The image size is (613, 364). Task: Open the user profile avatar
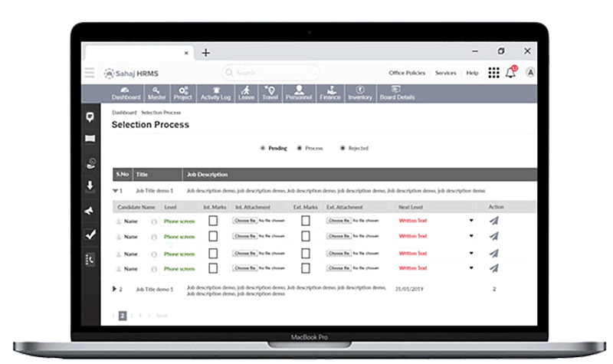click(530, 73)
